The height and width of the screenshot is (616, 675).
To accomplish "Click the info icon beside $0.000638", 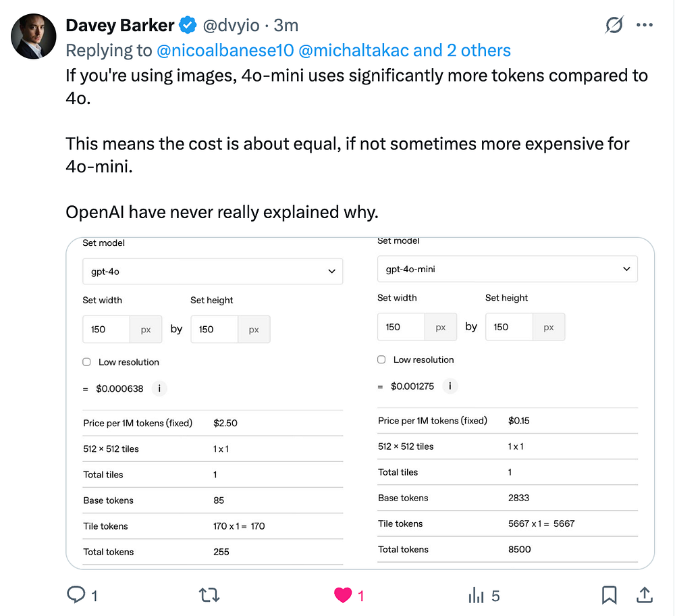I will click(x=159, y=388).
